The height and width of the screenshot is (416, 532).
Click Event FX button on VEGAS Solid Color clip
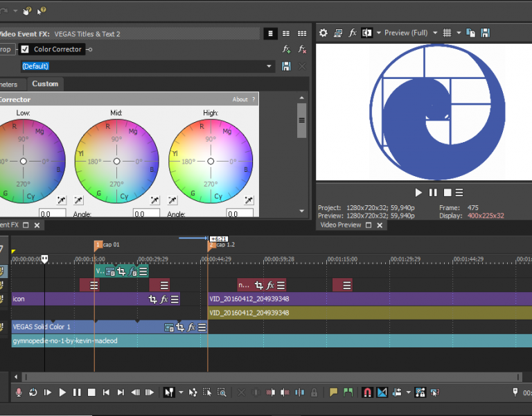coord(191,327)
